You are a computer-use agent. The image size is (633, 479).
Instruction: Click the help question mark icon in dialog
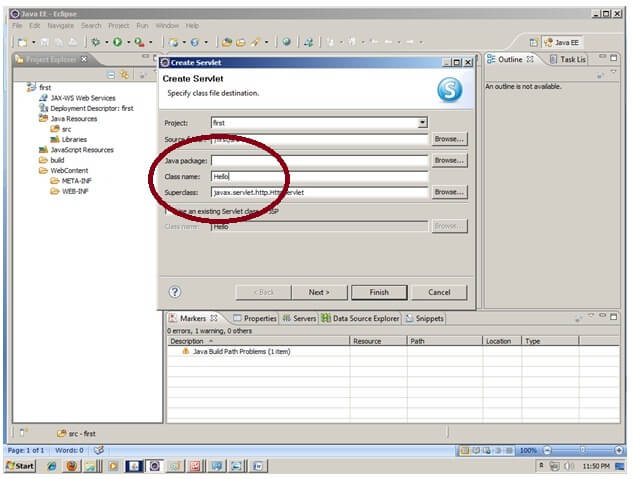[x=175, y=292]
